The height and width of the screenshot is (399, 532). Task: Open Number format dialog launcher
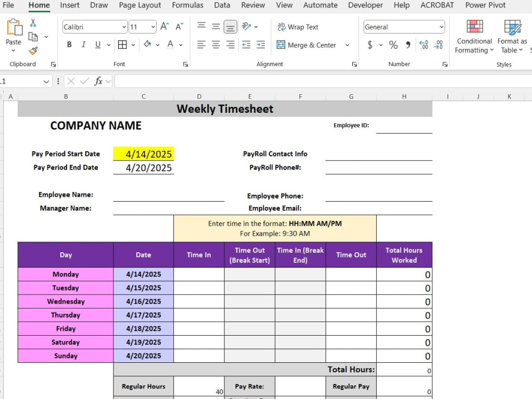point(445,64)
